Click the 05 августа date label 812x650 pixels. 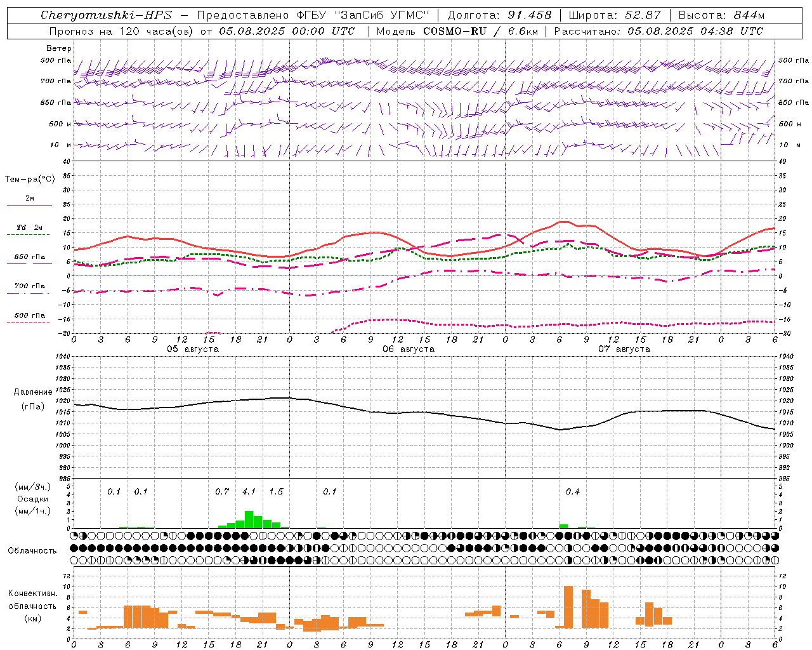click(193, 349)
